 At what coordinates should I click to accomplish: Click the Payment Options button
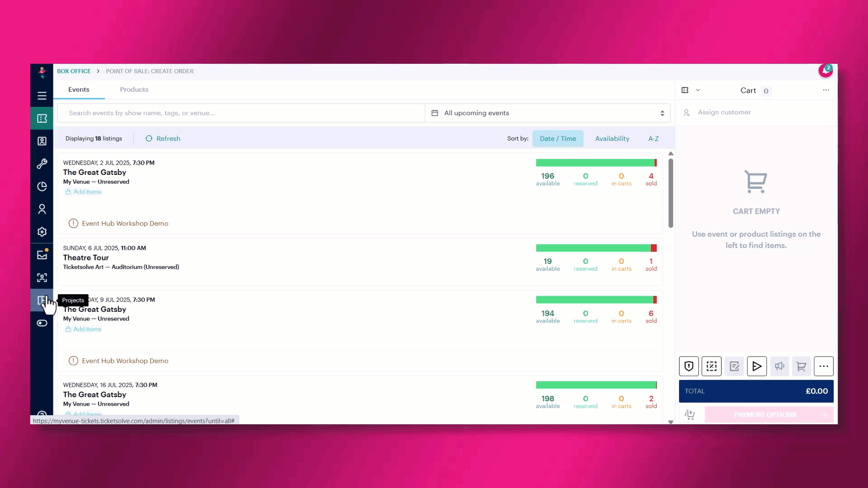click(x=769, y=414)
